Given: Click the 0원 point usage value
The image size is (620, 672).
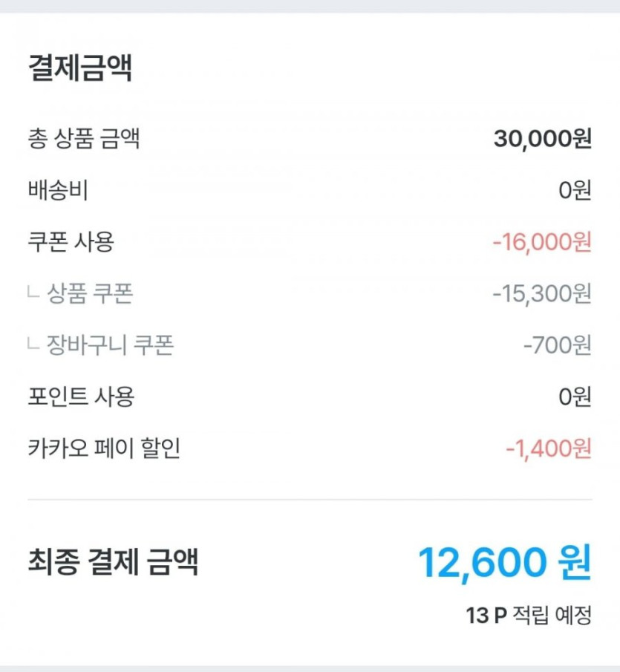Looking at the screenshot, I should pos(575,397).
